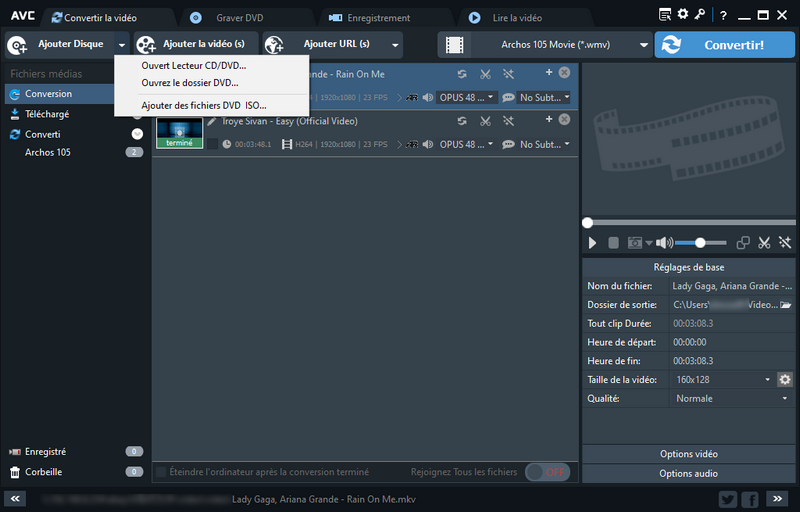Click the detach preview window icon

coord(743,243)
